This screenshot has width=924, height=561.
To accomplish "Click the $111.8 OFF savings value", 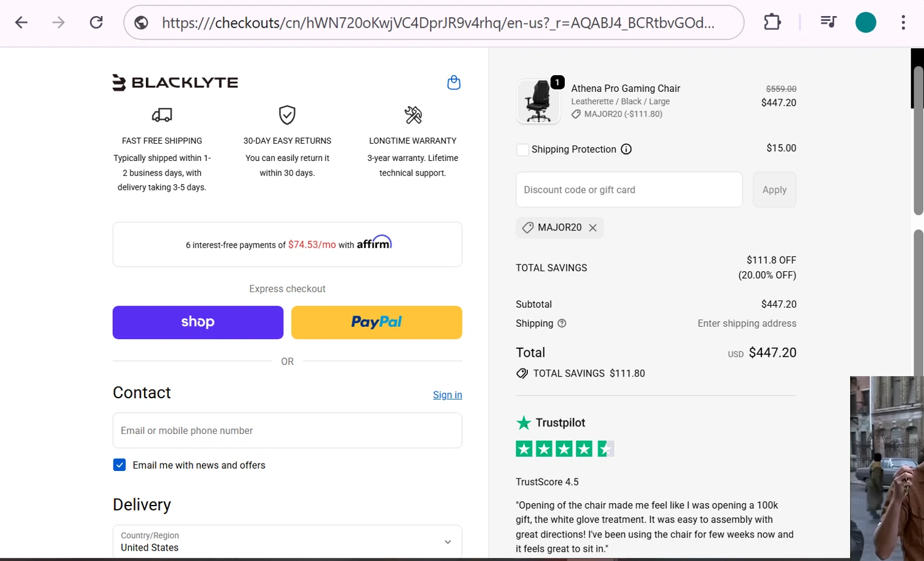I will tap(771, 260).
